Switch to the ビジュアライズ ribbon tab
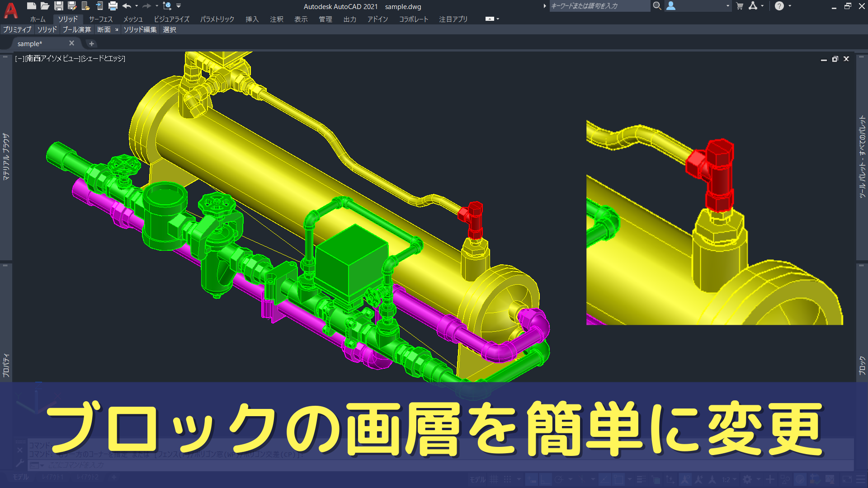 (x=171, y=19)
